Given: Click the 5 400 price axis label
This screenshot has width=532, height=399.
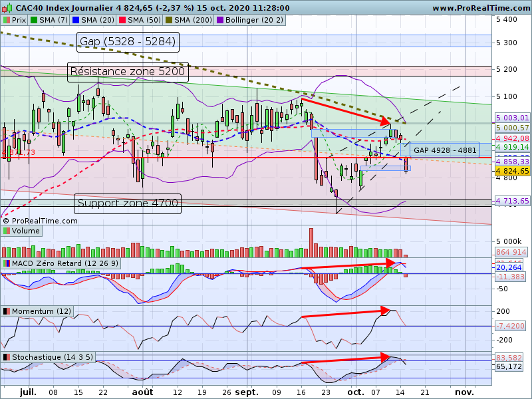Looking at the screenshot, I should [507, 20].
